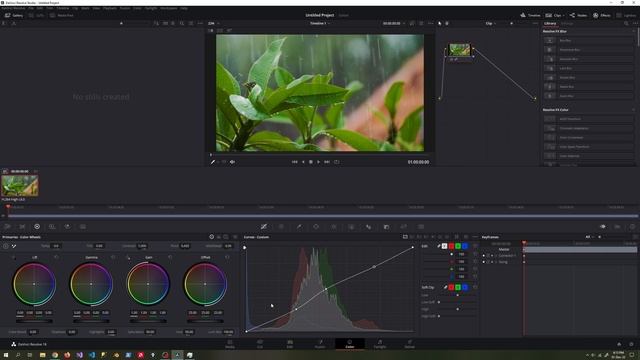Viewport: 640px width, 360px height.
Task: Toggle the Lightbox view
Action: pos(626,15)
